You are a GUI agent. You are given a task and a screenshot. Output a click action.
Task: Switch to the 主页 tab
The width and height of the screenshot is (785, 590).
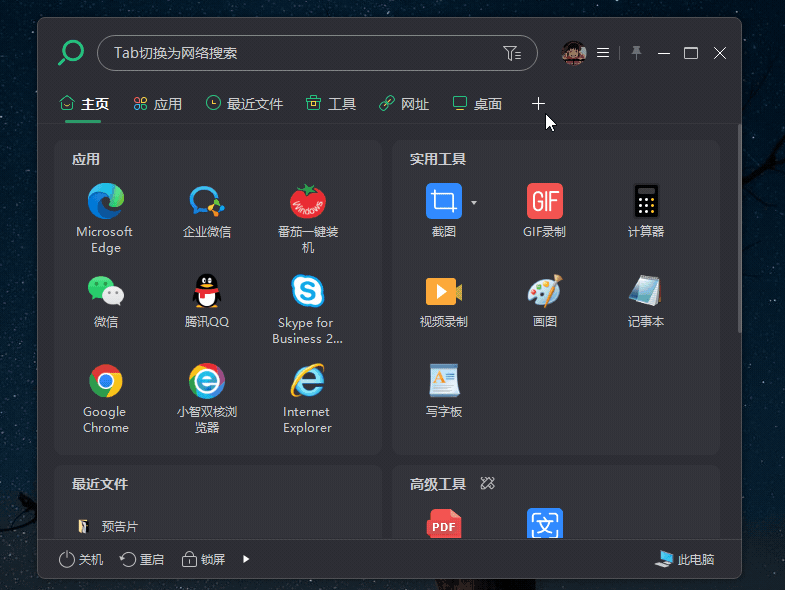[84, 104]
